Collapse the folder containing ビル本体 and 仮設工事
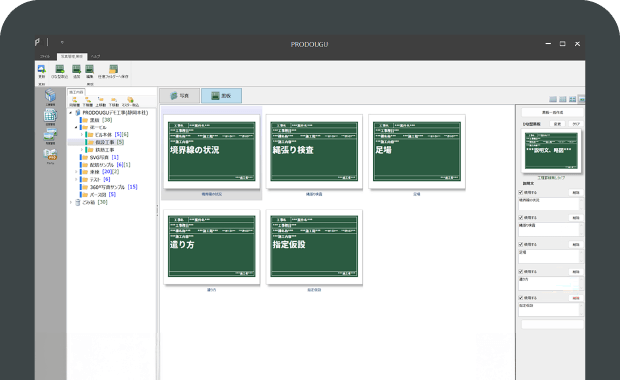The height and width of the screenshot is (380, 620). pos(76,127)
